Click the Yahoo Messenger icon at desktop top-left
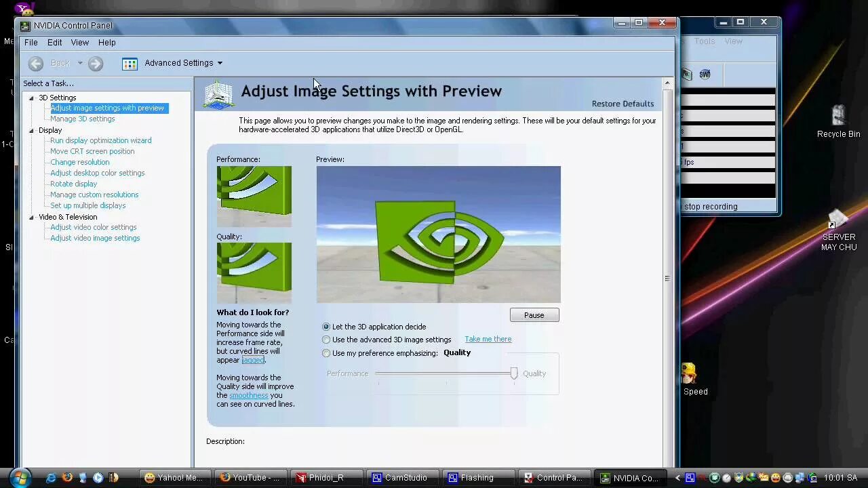The width and height of the screenshot is (868, 488). pyautogui.click(x=24, y=8)
